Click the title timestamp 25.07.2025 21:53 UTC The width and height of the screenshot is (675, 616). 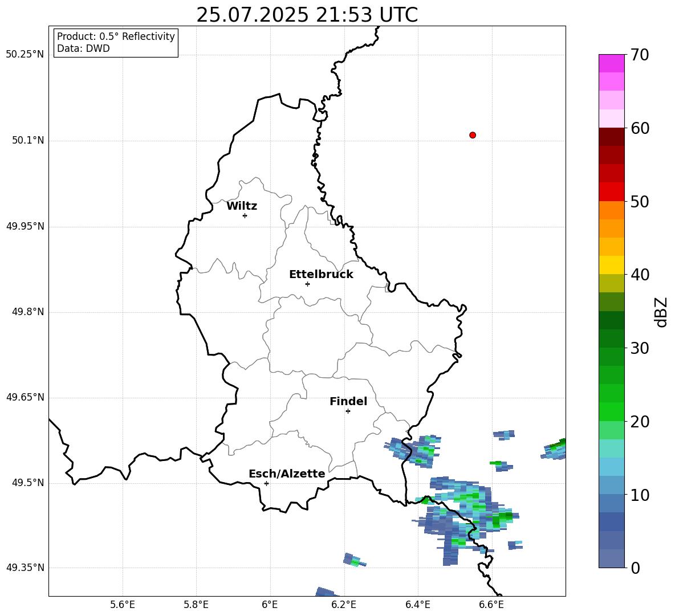point(307,15)
